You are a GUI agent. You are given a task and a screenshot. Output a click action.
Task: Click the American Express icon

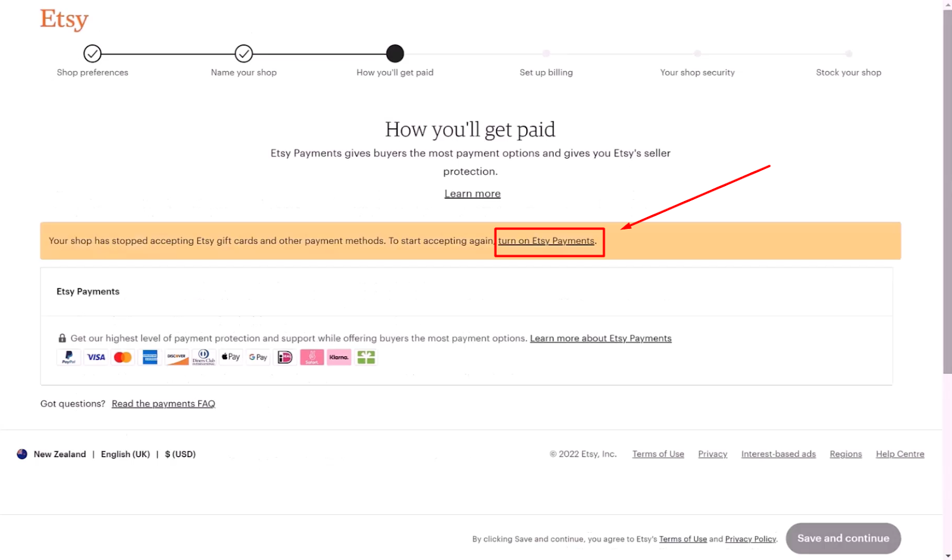(150, 357)
